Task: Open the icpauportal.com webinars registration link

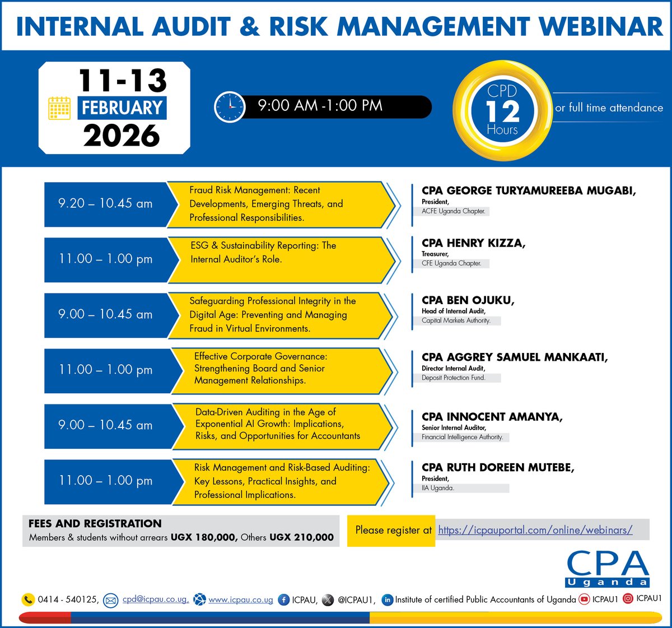Action: [535, 530]
